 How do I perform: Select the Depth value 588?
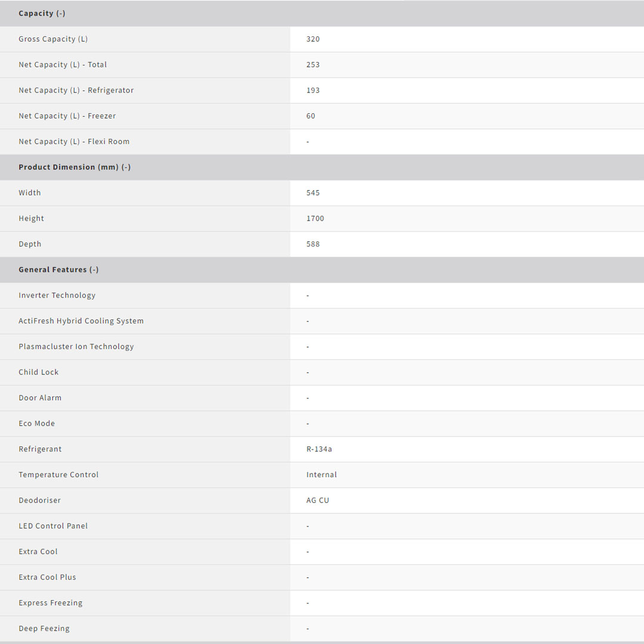click(313, 244)
